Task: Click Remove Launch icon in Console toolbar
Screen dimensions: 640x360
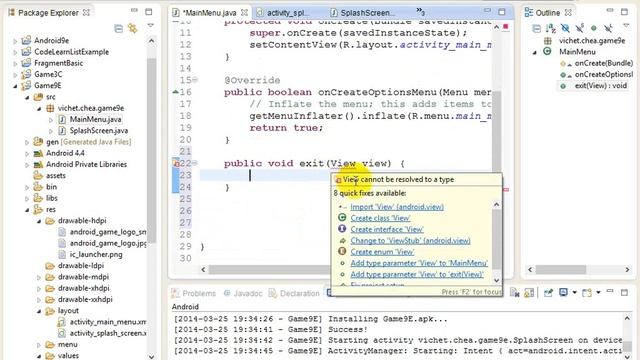Action: tap(515, 293)
